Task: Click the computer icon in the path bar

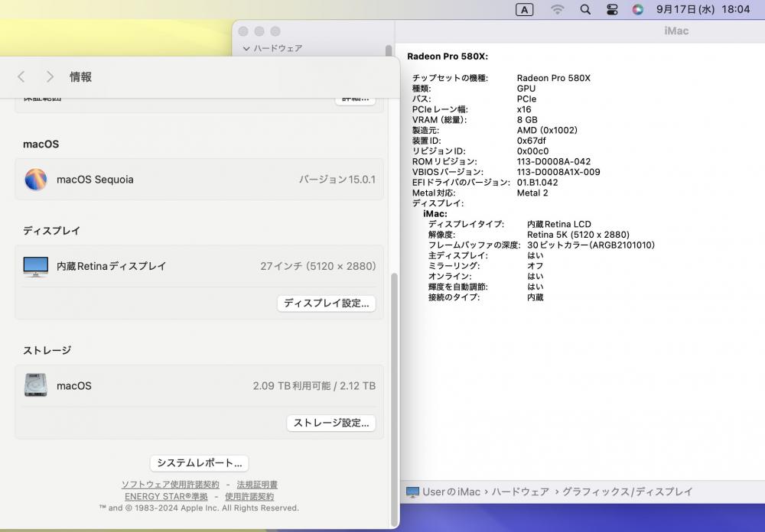Action: pyautogui.click(x=413, y=492)
